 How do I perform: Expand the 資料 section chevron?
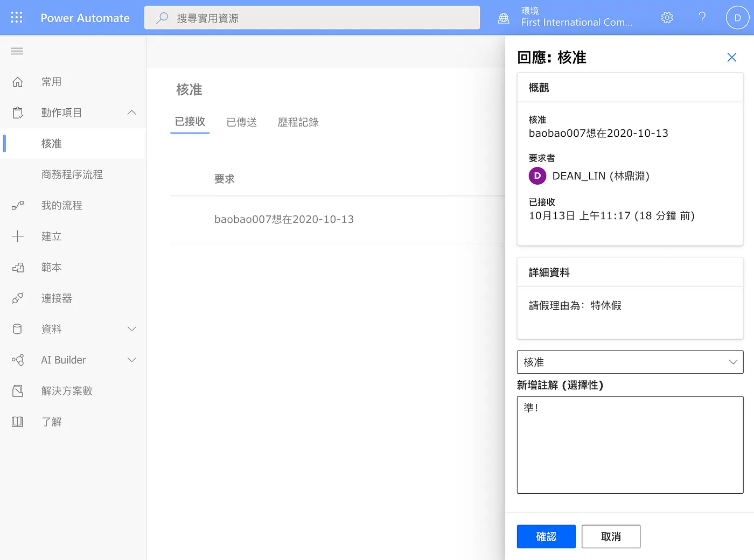(132, 329)
